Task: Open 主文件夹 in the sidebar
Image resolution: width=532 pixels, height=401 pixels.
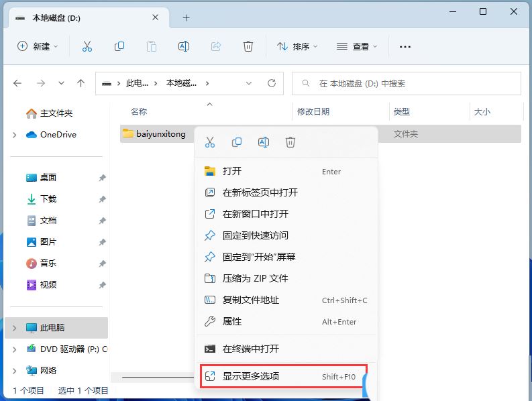Action: click(x=50, y=113)
